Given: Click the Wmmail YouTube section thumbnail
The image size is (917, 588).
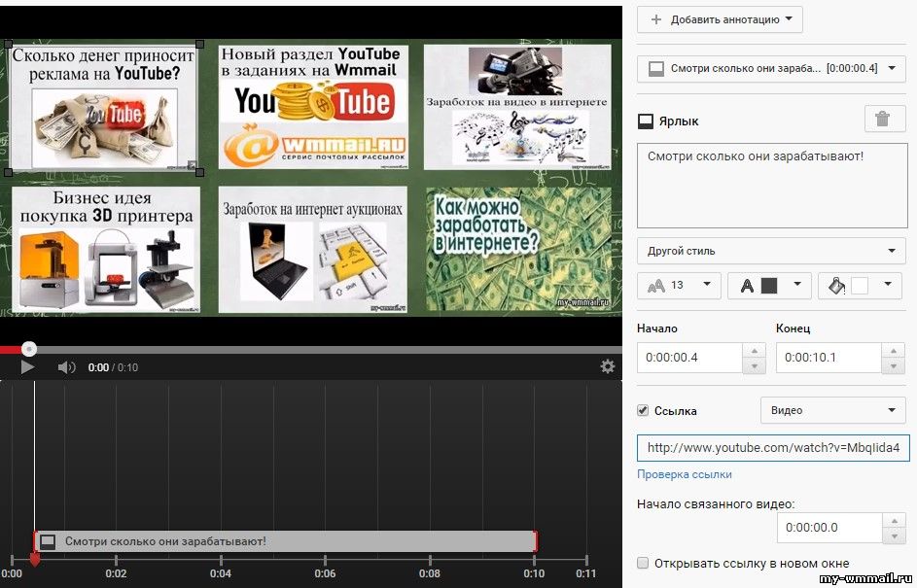Looking at the screenshot, I should (312, 108).
